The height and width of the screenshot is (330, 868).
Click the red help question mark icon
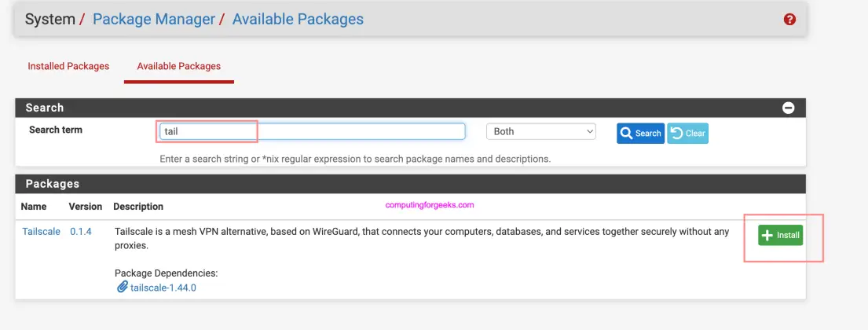click(x=789, y=20)
